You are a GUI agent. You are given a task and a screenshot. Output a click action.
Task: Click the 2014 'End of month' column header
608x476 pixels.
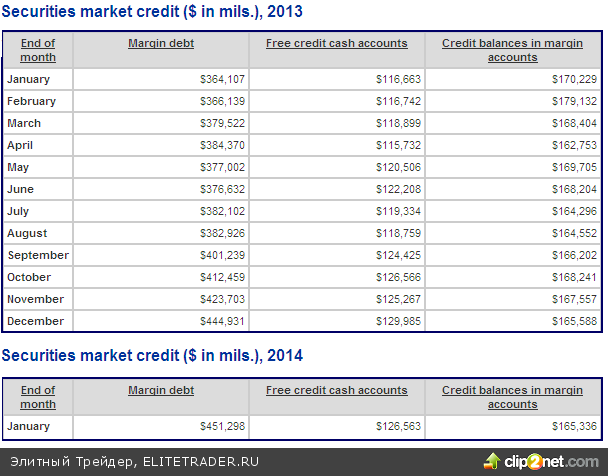point(38,397)
